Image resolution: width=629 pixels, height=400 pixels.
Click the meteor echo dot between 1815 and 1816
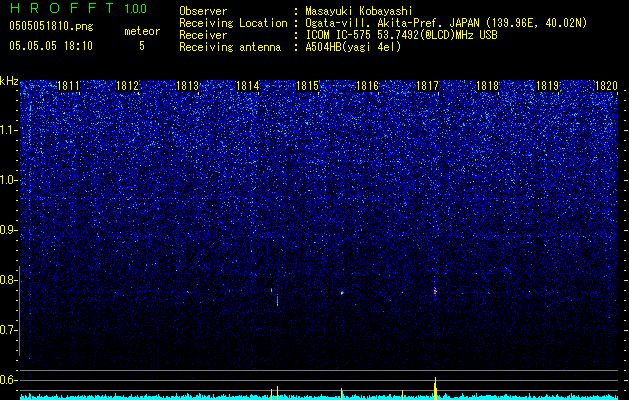[x=342, y=293]
